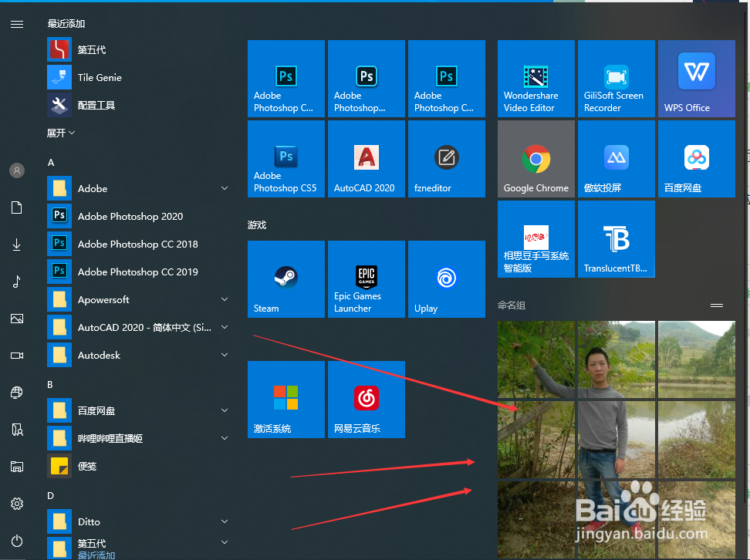Open the 百度网盘 cloud drive tile

click(x=696, y=159)
